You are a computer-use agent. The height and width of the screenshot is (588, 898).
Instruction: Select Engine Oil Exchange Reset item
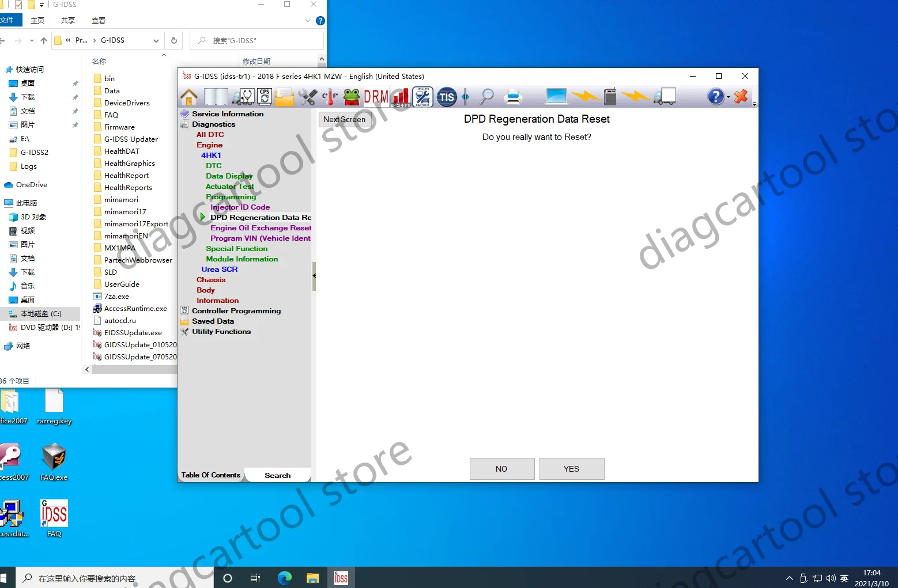coord(261,228)
